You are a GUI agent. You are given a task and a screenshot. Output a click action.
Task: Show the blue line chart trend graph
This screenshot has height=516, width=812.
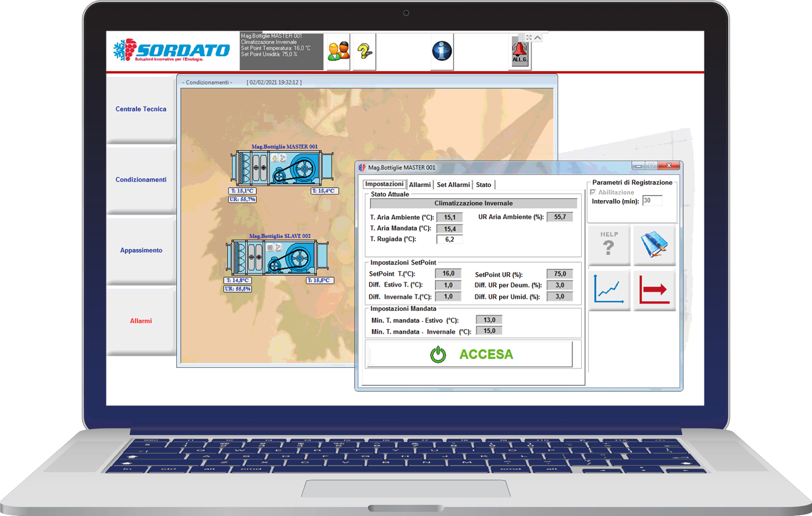(609, 290)
